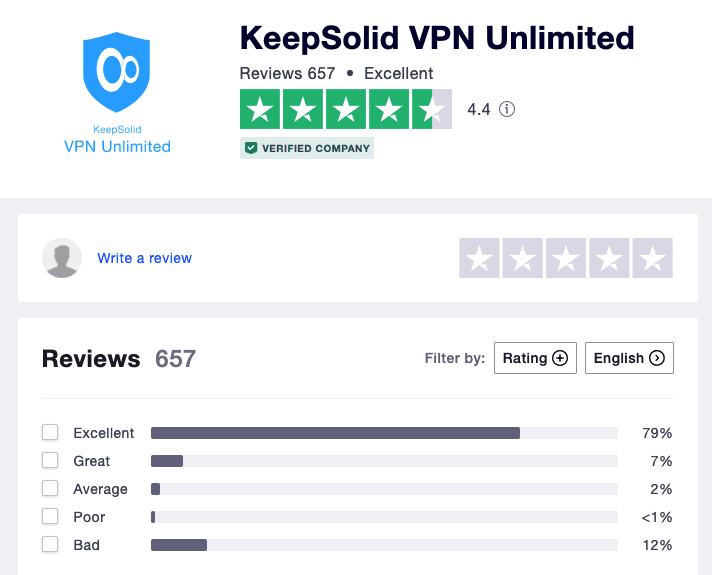The height and width of the screenshot is (575, 712).
Task: Click the Bad 12% rating bar
Action: (x=384, y=545)
